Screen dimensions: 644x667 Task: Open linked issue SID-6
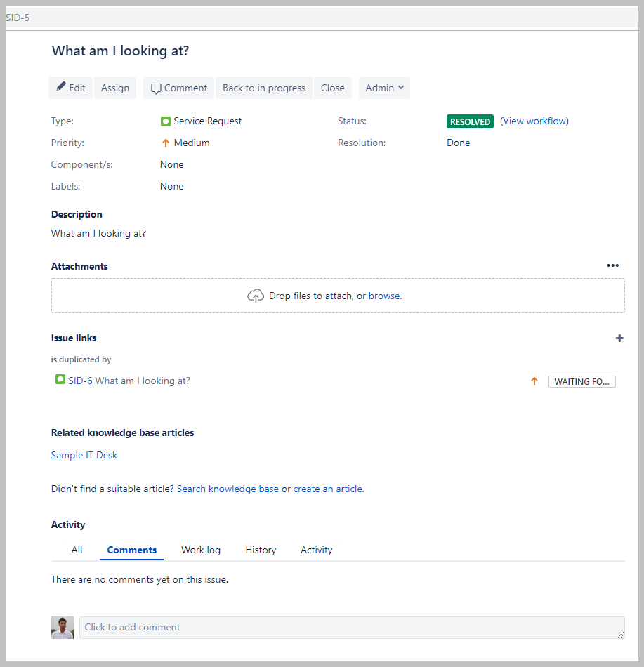[80, 381]
